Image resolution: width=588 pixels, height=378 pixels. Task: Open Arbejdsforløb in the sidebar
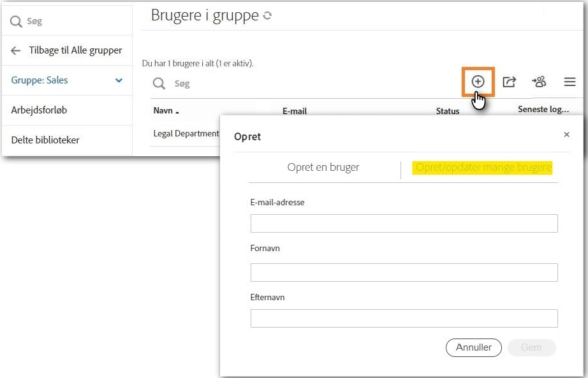pos(39,110)
